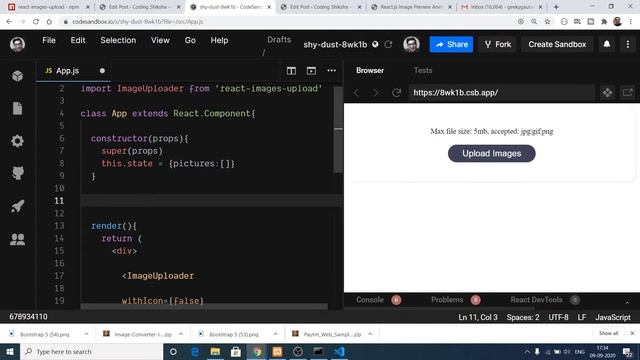640x360 pixels.
Task: Open Chrome extensions puzzle icon
Action: click(604, 21)
